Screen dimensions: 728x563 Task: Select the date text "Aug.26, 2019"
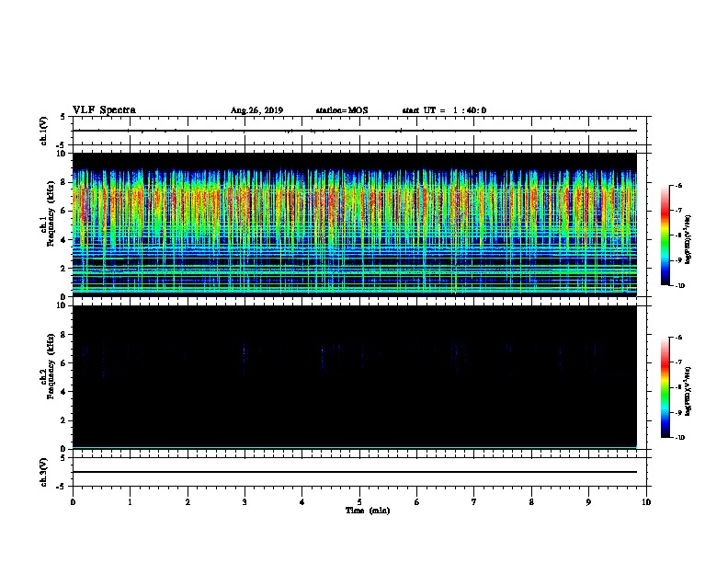coord(256,110)
